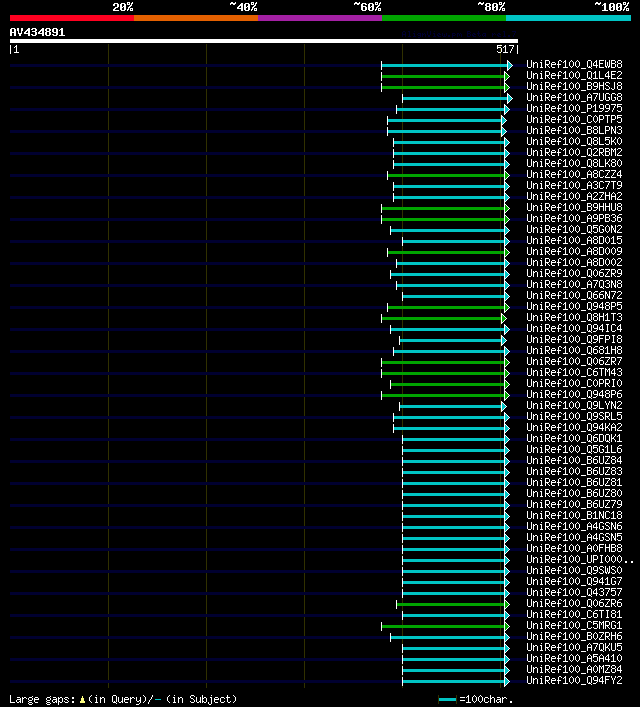Click UniRef100_Q8L5K0 text

(x=574, y=141)
